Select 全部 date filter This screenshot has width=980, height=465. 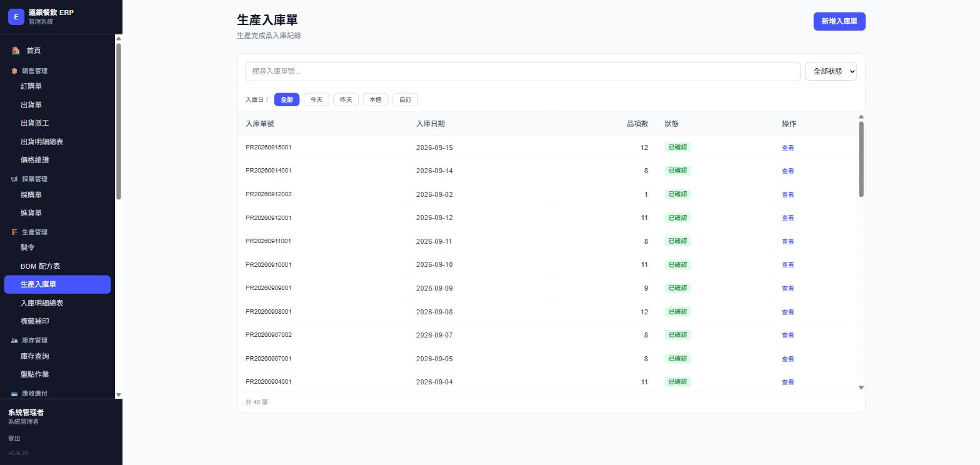[x=287, y=100]
